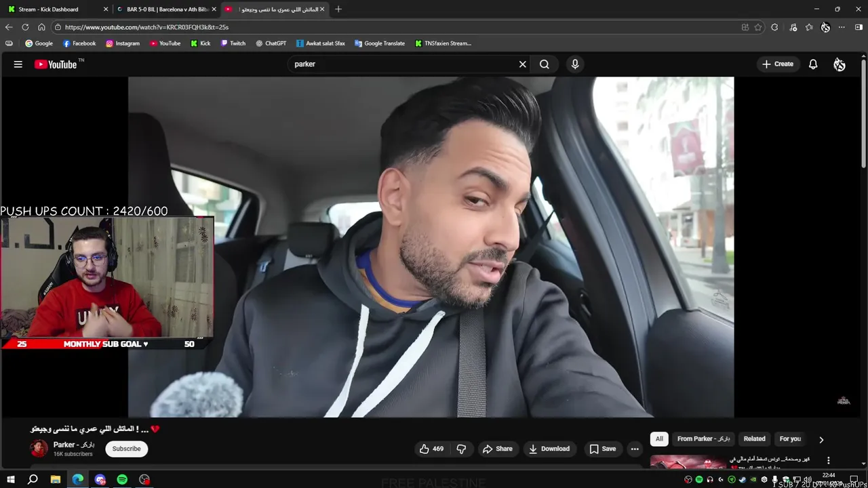Open the YouTube account avatar menu
The image size is (868, 488).
840,64
